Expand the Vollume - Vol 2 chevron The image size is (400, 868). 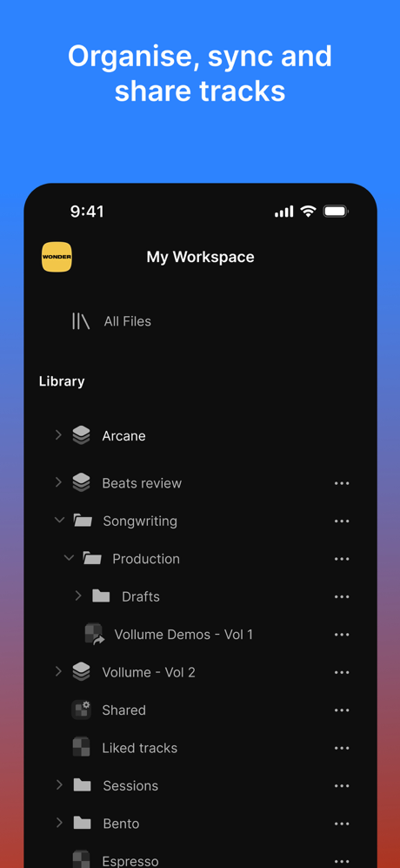pos(58,671)
